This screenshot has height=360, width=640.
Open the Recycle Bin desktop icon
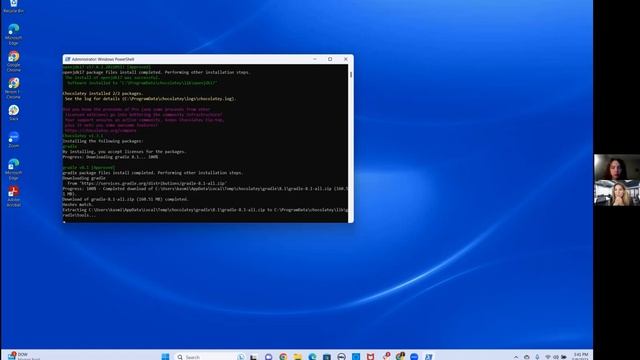(x=13, y=6)
